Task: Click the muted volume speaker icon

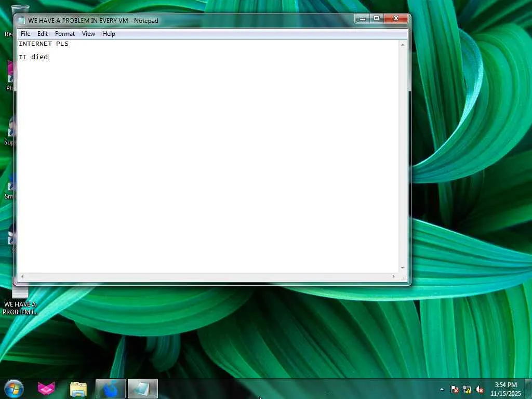Action: pos(480,390)
